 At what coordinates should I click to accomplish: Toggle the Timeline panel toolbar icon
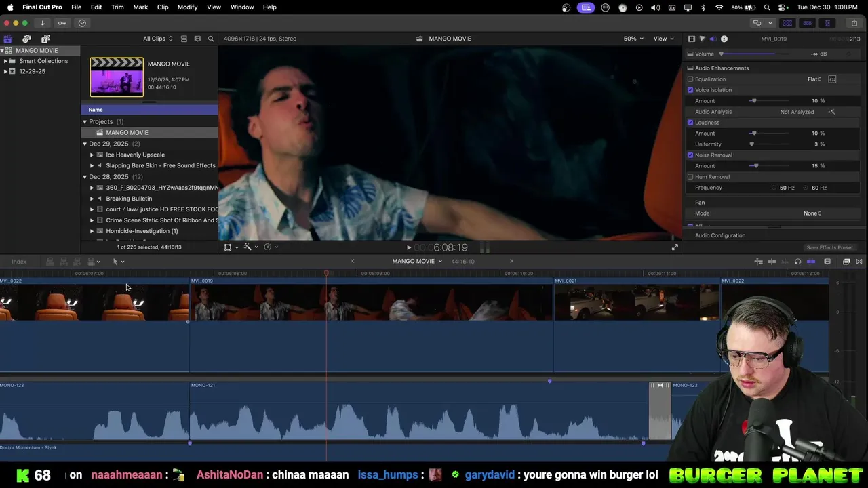(807, 23)
